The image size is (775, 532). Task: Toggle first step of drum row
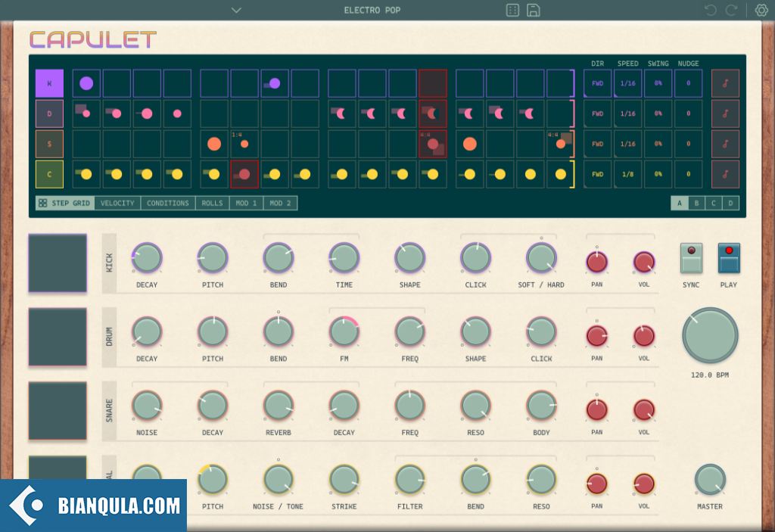pos(86,114)
